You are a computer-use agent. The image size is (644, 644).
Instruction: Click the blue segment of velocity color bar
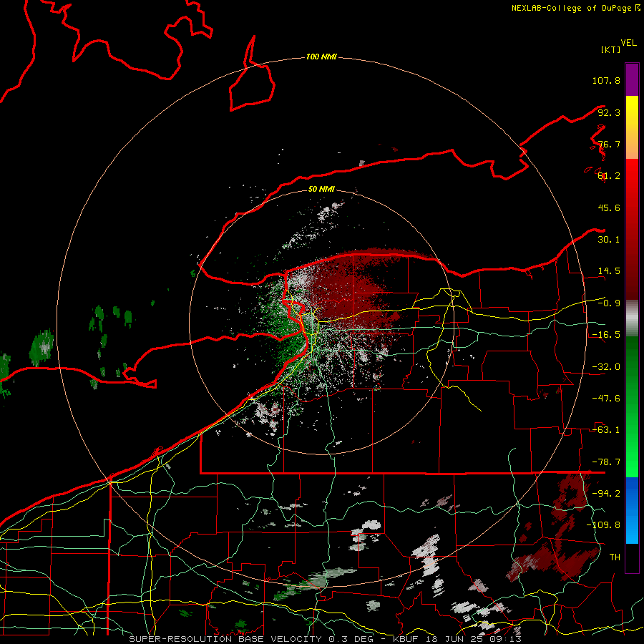(632, 510)
